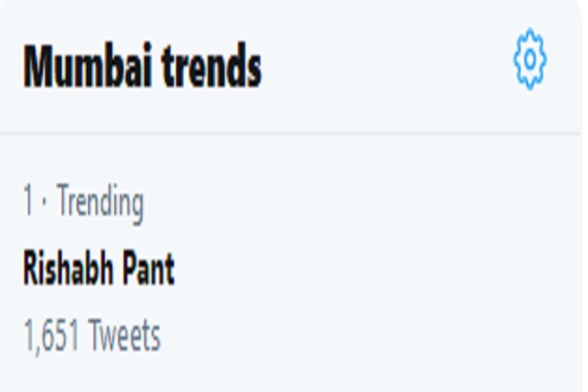
Task: Click the divider line below the trends header
Action: point(289,133)
